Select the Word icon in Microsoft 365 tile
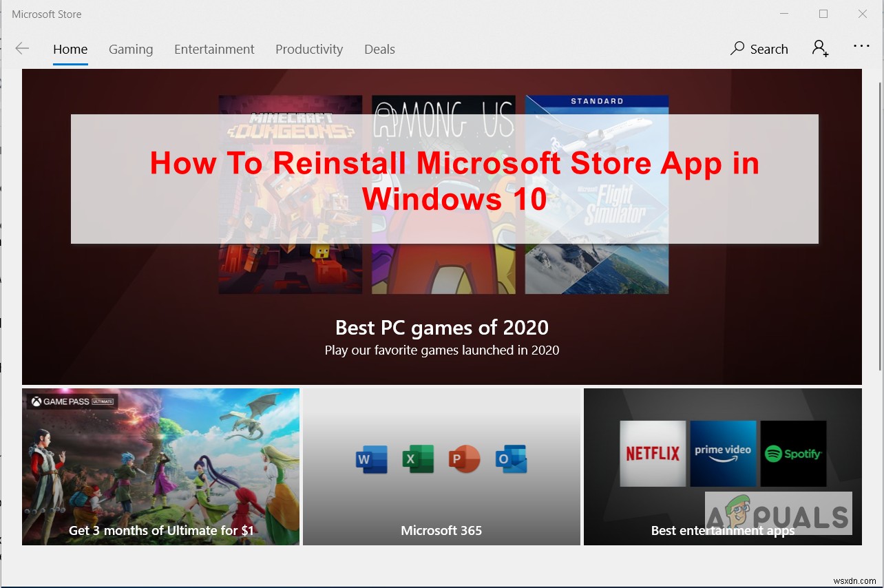The width and height of the screenshot is (884, 588). tap(371, 459)
